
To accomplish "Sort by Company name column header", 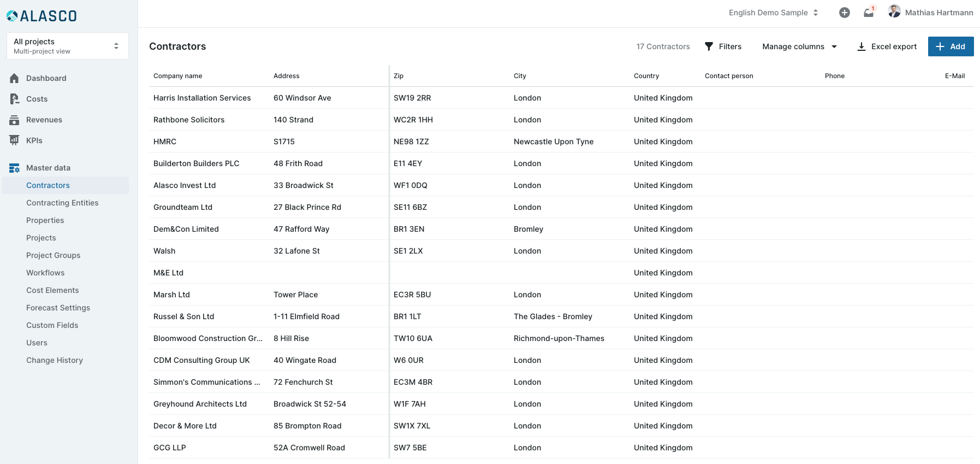I will click(x=178, y=76).
